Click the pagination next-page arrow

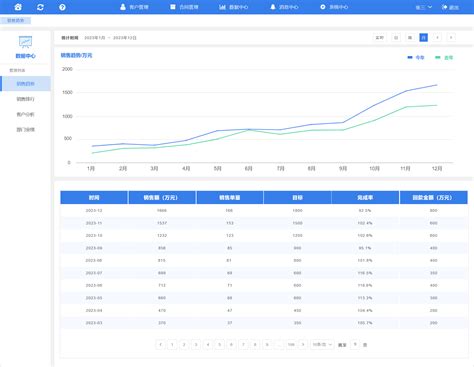coord(303,344)
